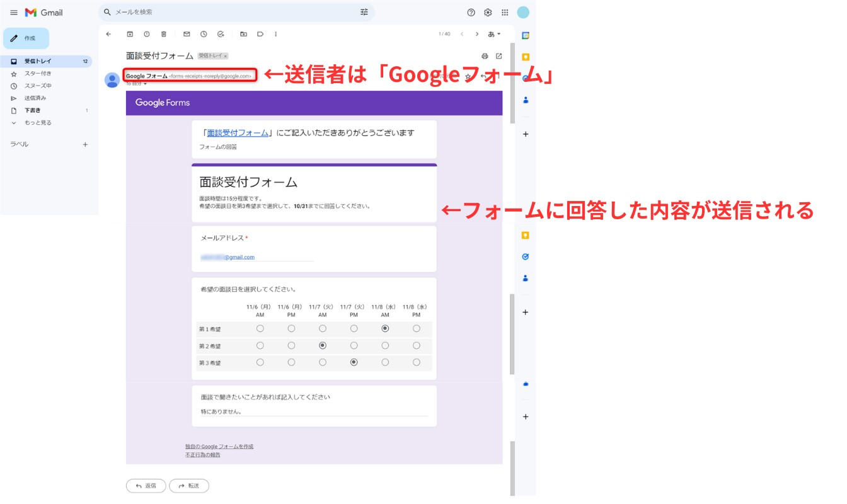Open the 下書き folder
Viewport: 847px width, 504px height.
point(33,110)
